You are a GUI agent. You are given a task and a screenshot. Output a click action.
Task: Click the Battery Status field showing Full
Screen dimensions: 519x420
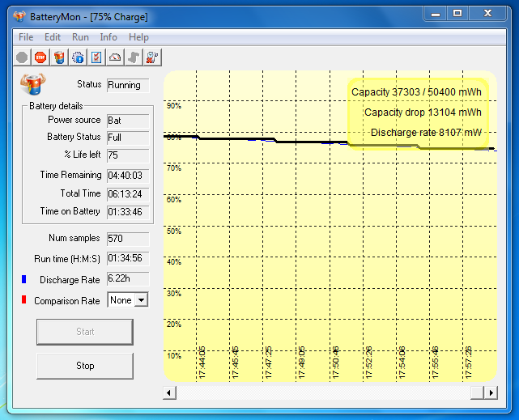click(128, 138)
